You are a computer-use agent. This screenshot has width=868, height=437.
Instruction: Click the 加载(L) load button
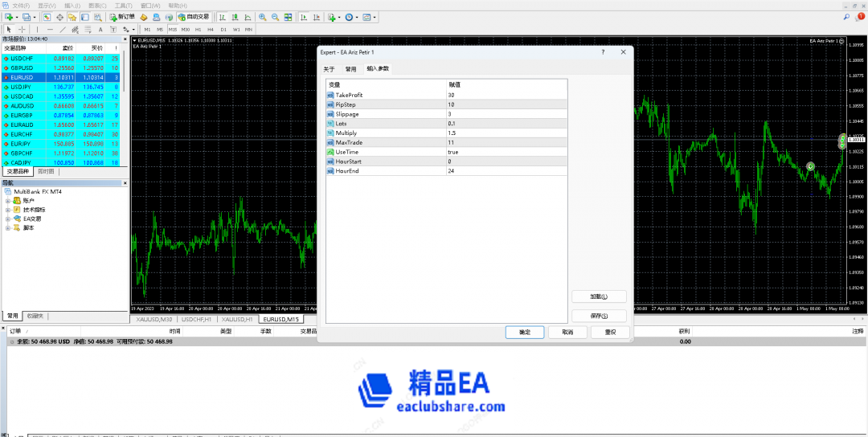[x=599, y=296]
